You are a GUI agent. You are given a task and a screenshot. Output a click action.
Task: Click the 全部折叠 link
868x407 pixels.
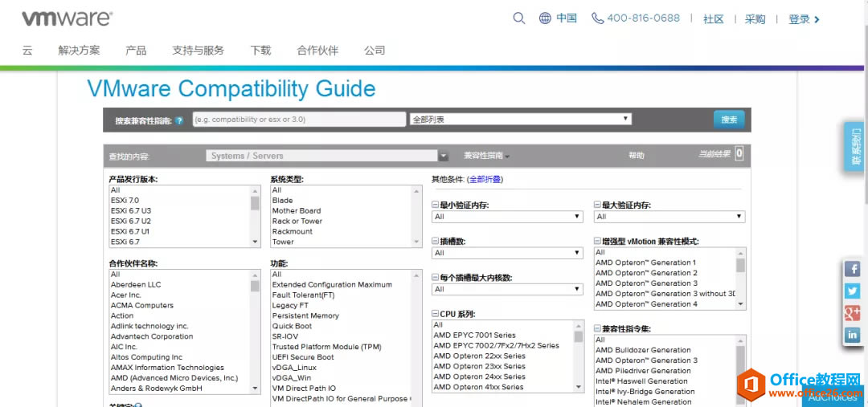[x=485, y=179]
